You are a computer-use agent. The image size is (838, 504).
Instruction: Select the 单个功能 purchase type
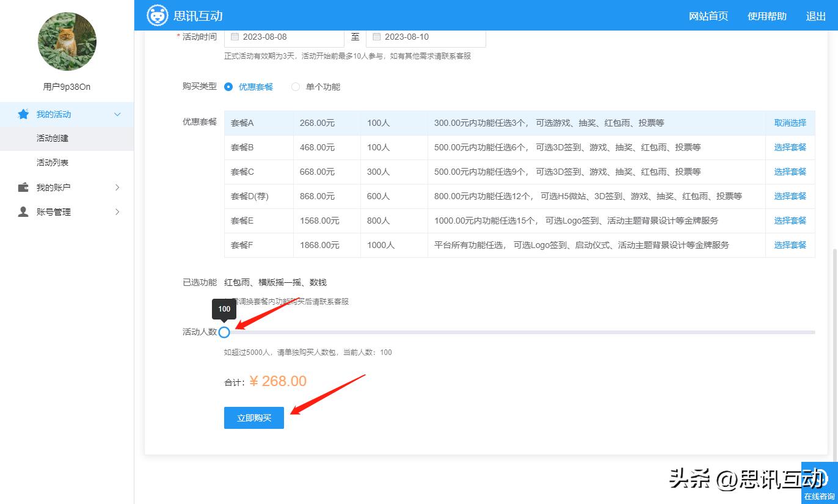click(x=296, y=87)
